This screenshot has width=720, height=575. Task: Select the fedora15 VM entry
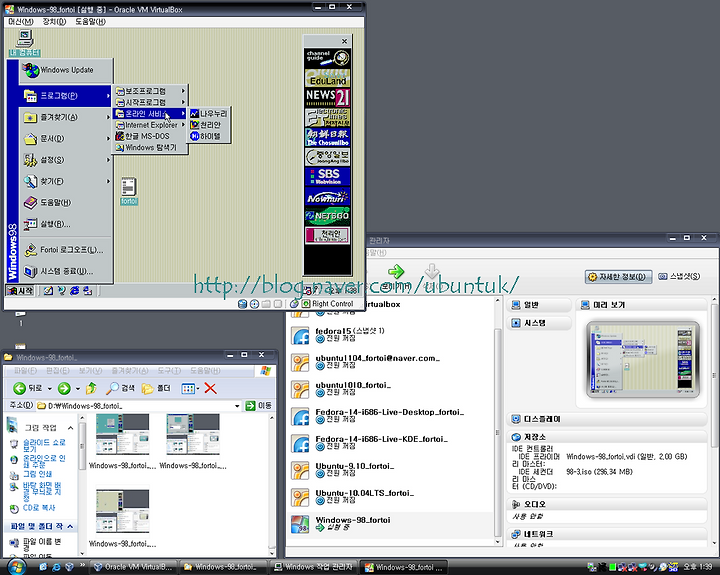390,335
